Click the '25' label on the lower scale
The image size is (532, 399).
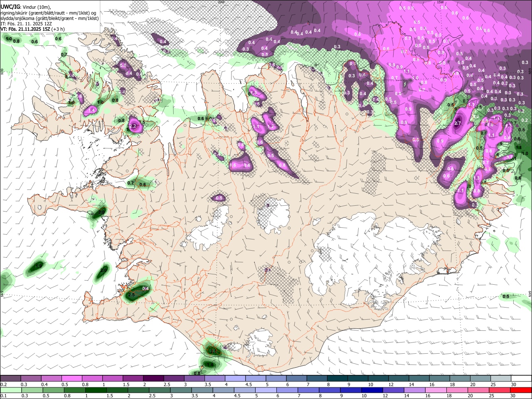pyautogui.click(x=492, y=396)
